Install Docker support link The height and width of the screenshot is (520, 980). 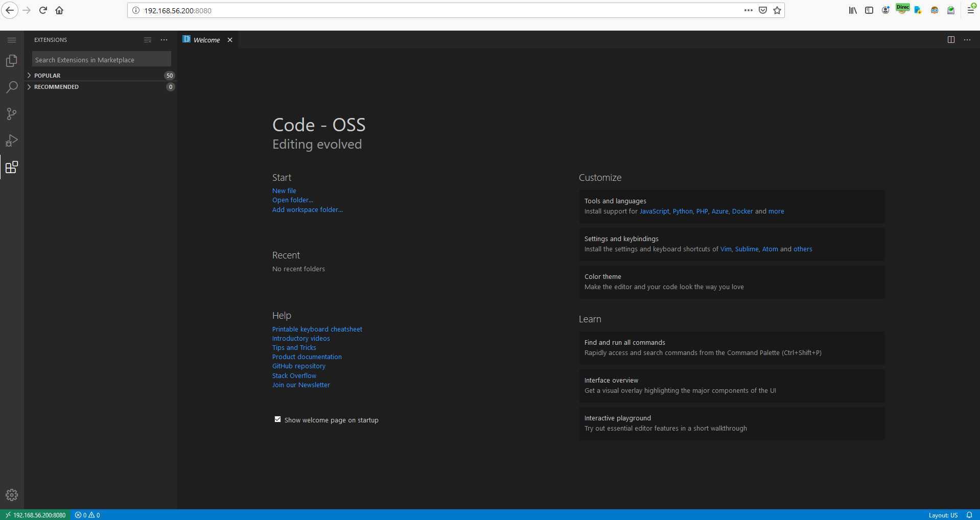742,211
